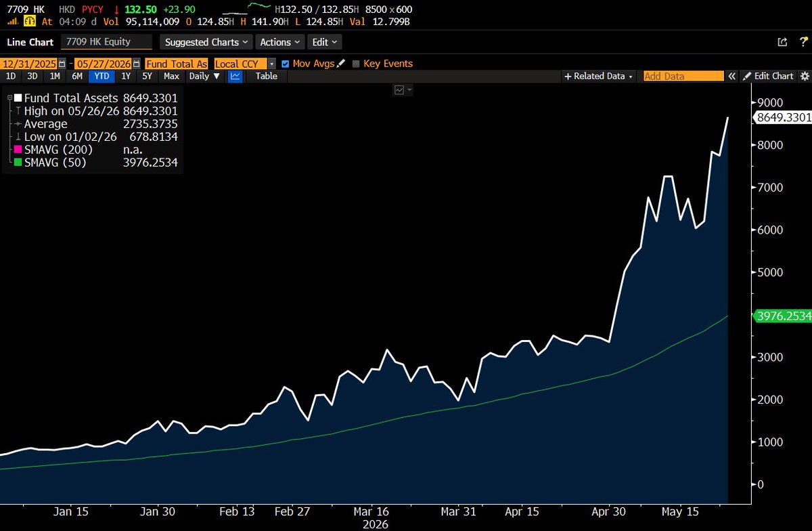The width and height of the screenshot is (812, 531).
Task: Open calendar picker for start date 12/31/2025
Action: [62, 63]
